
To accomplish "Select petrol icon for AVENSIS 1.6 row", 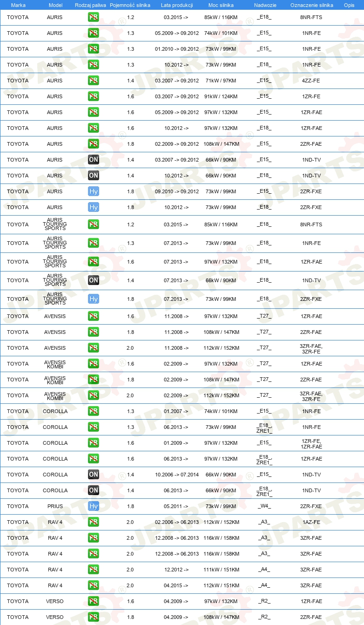I will click(x=94, y=316).
